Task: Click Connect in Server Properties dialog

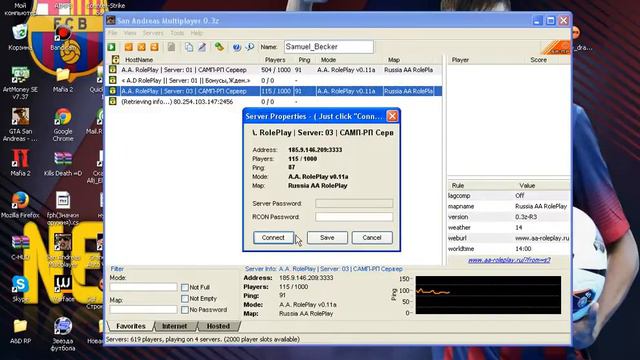Action: 273,238
